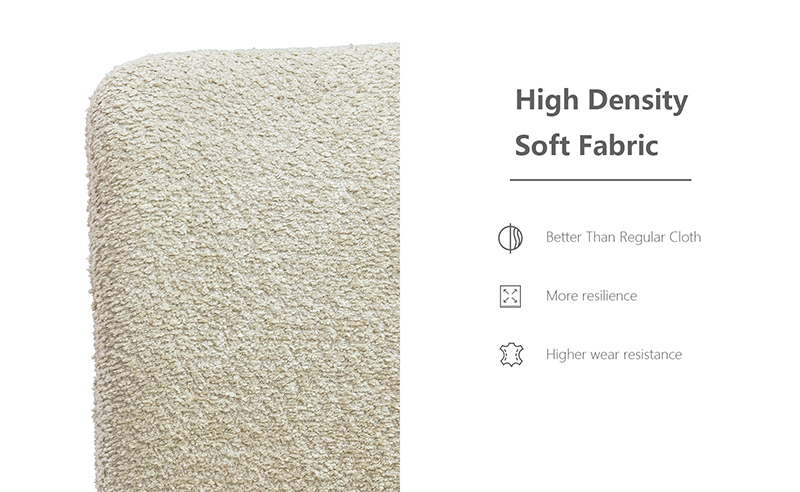Click the word High in the heading
This screenshot has height=492, width=800.
click(x=547, y=101)
